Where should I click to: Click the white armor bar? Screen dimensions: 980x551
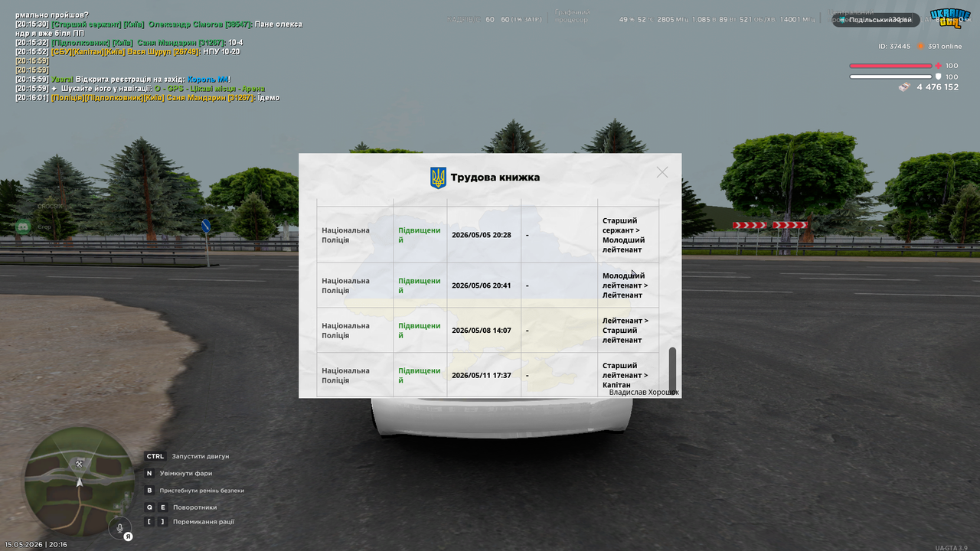(890, 77)
